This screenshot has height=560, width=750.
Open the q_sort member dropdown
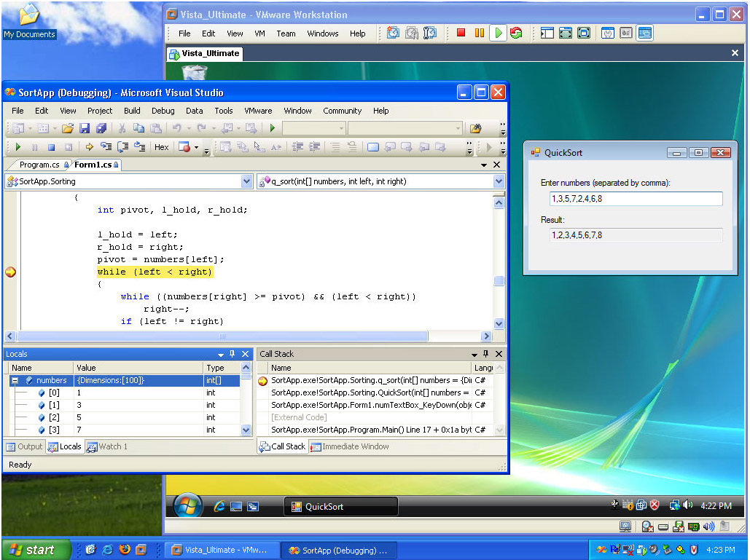pyautogui.click(x=499, y=181)
